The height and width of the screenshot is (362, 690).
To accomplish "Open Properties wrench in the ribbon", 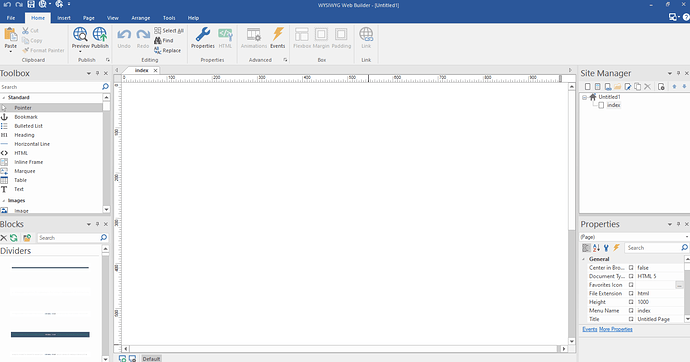I will [202, 38].
